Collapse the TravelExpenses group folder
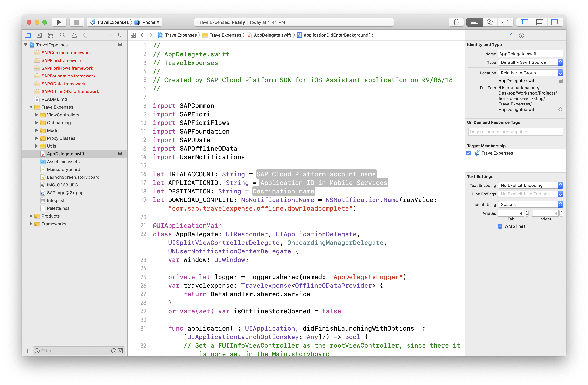This screenshot has height=385, width=588. (x=31, y=107)
